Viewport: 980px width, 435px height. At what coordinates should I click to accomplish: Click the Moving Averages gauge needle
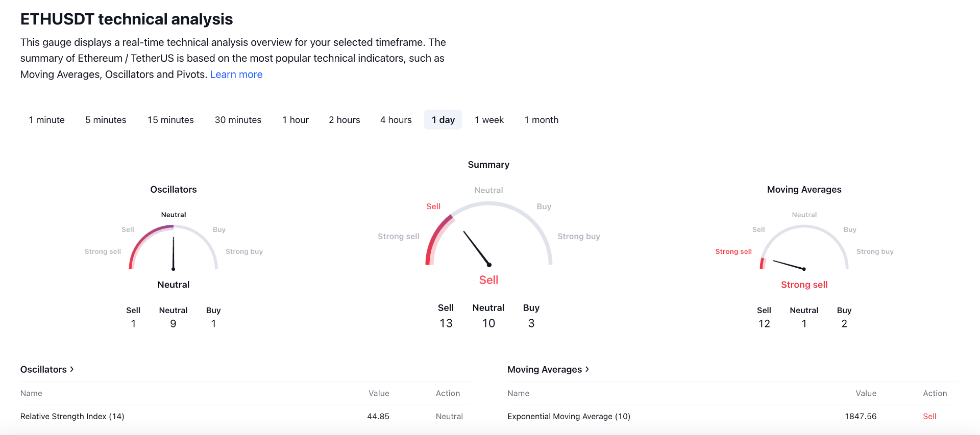click(x=789, y=265)
